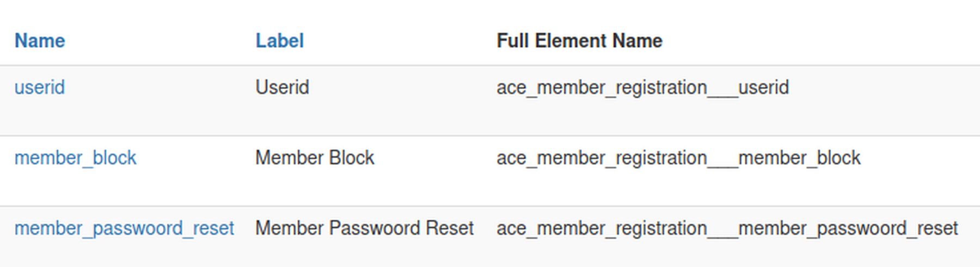Open the userid element link

pyautogui.click(x=40, y=88)
